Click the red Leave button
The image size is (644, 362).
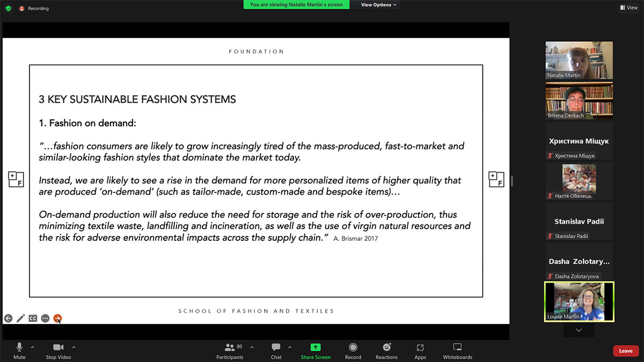pyautogui.click(x=626, y=351)
